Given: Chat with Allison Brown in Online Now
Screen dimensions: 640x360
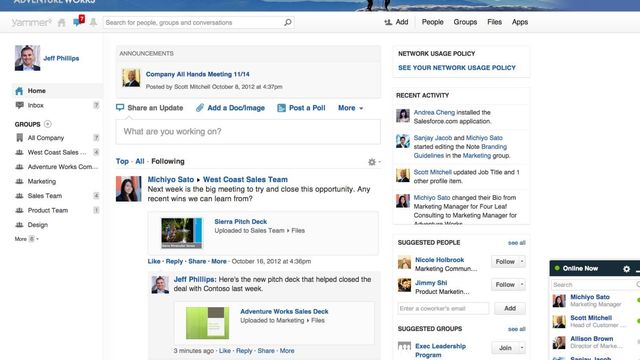Looking at the screenshot, I should [595, 342].
